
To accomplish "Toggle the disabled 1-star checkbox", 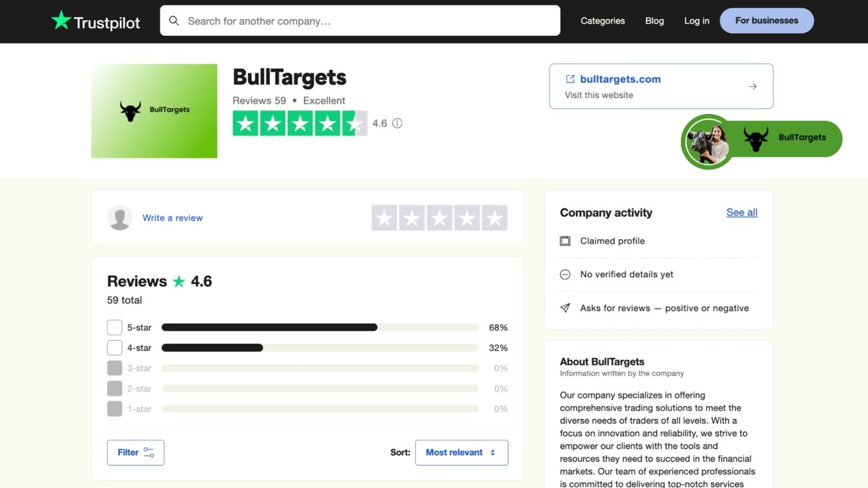I will pos(115,409).
